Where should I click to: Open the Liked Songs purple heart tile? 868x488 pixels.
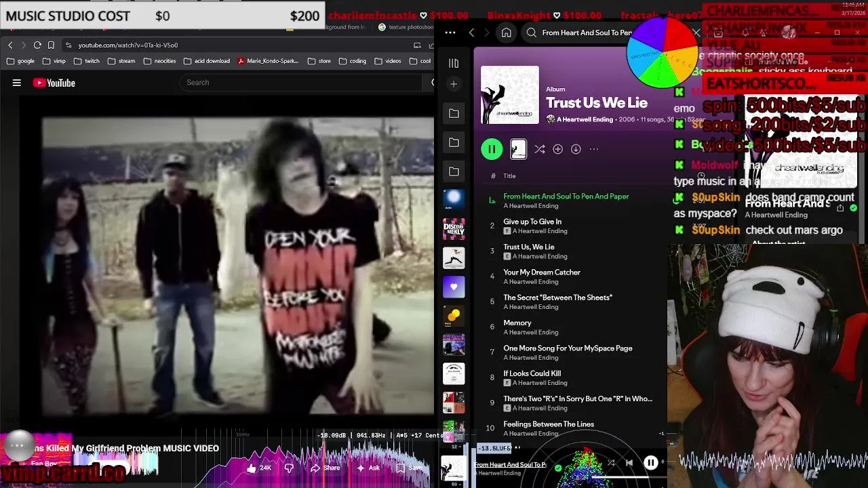[x=454, y=287]
